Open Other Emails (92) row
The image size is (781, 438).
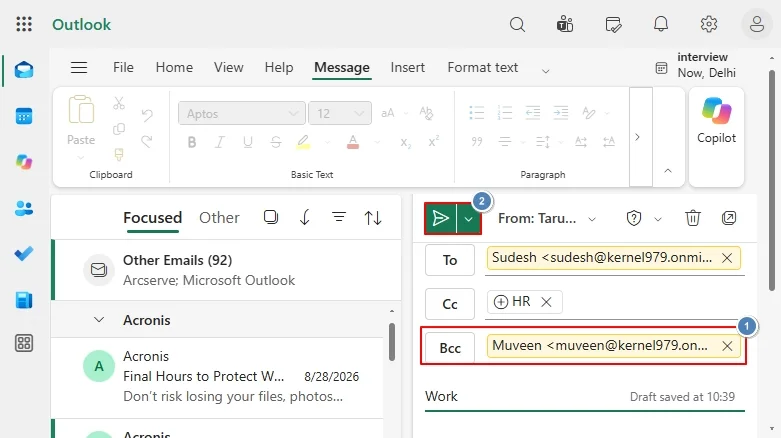pos(227,270)
